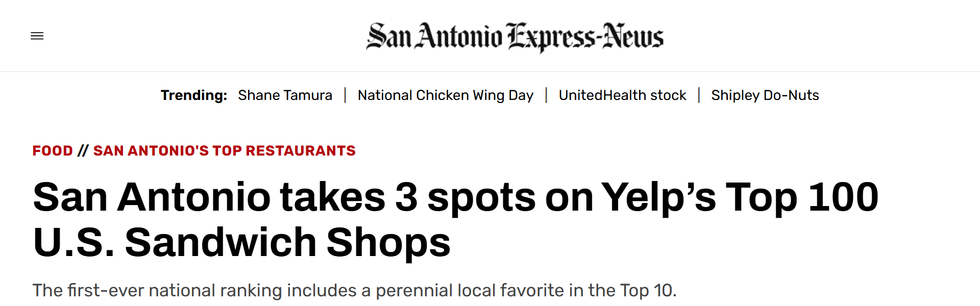Select the UnitedHealth stock trending link

pos(622,95)
